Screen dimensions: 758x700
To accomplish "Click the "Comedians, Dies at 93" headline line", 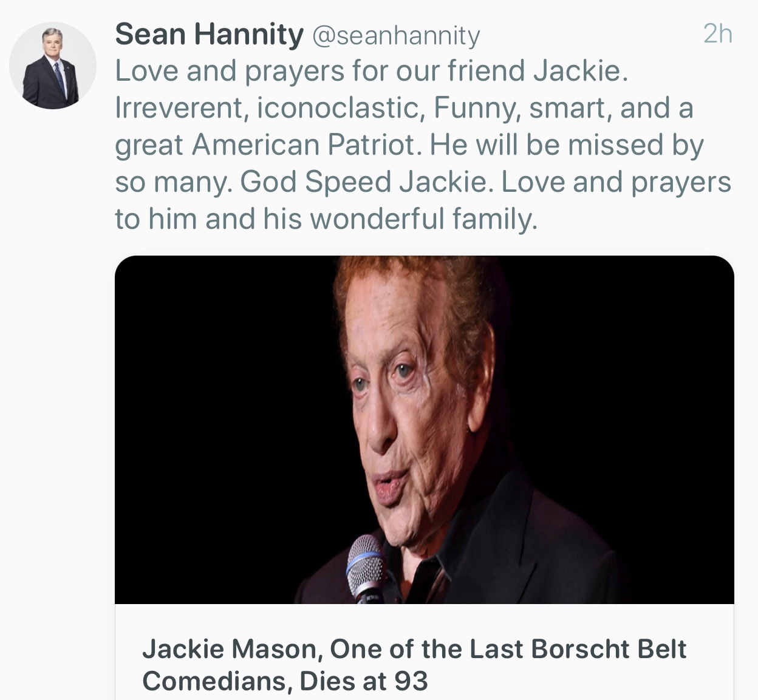I will pos(285,681).
